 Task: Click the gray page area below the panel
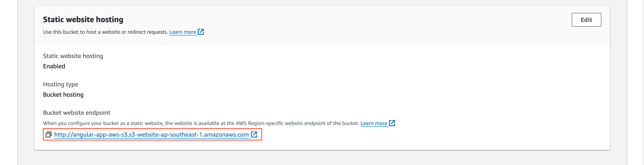[x=322, y=158]
